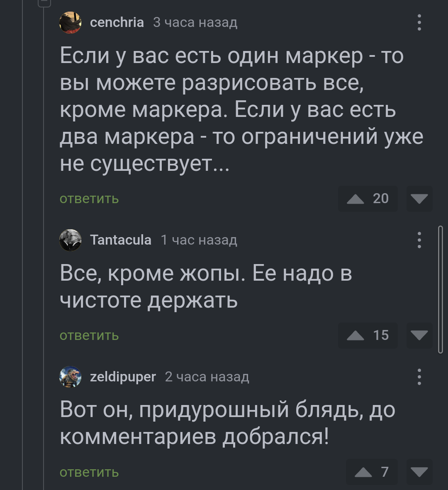Open cenchria username profile link
The height and width of the screenshot is (490, 448).
coord(117,22)
